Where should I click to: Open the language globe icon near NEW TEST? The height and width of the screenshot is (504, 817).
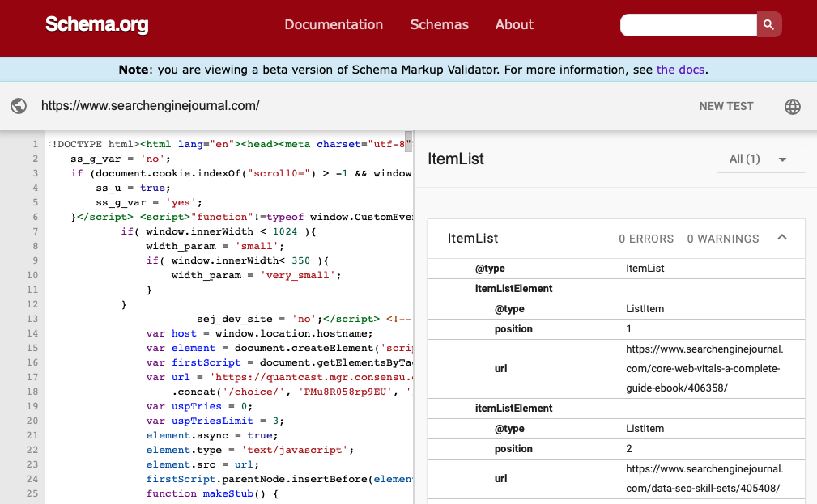(x=793, y=106)
